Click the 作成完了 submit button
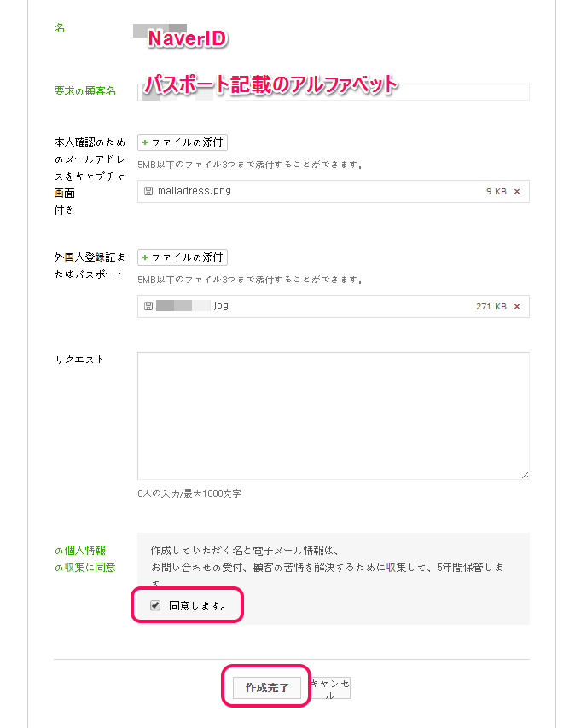 (x=267, y=687)
